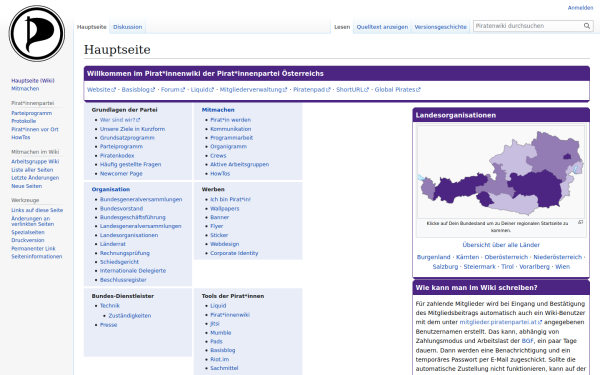Click the Organisation heading link
Image resolution: width=600 pixels, height=375 pixels.
tap(111, 189)
